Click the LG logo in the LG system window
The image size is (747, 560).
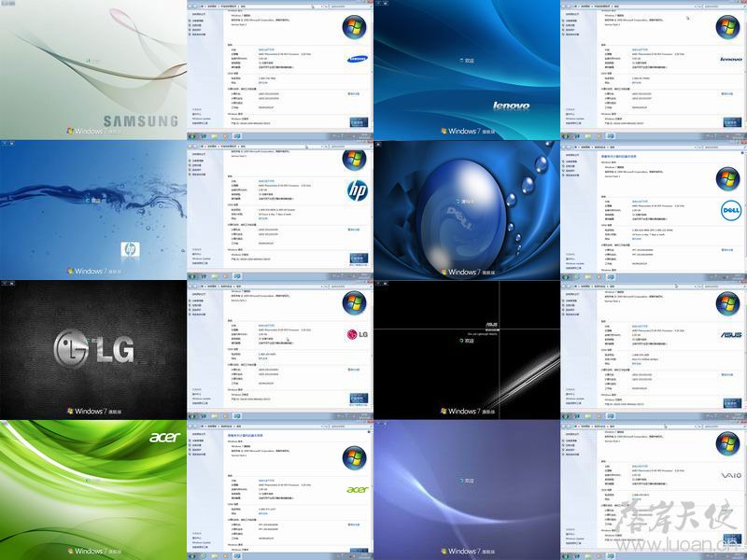pyautogui.click(x=358, y=334)
